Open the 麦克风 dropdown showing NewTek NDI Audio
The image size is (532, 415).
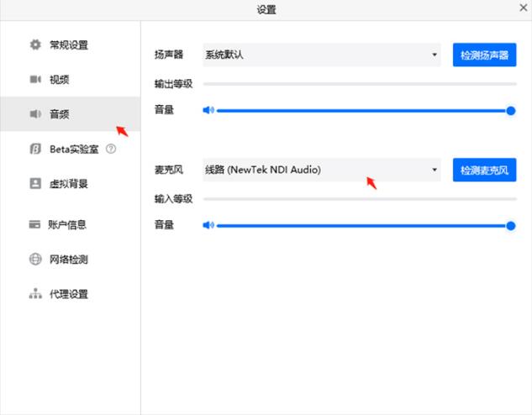[x=323, y=170]
